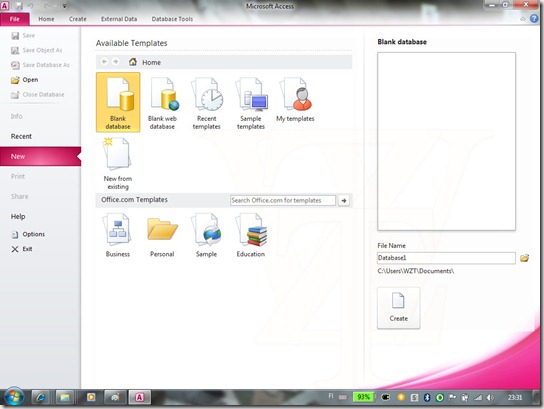The width and height of the screenshot is (544, 409).
Task: Click the Search Office.com templates field
Action: click(283, 201)
